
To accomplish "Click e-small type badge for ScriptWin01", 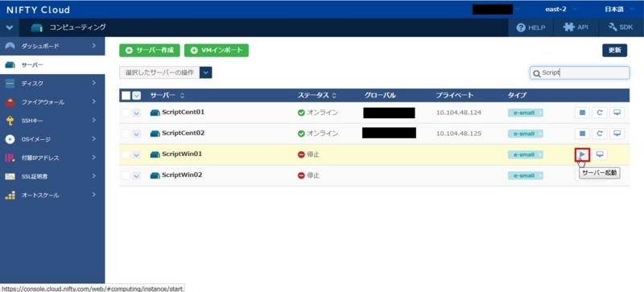I will click(526, 154).
